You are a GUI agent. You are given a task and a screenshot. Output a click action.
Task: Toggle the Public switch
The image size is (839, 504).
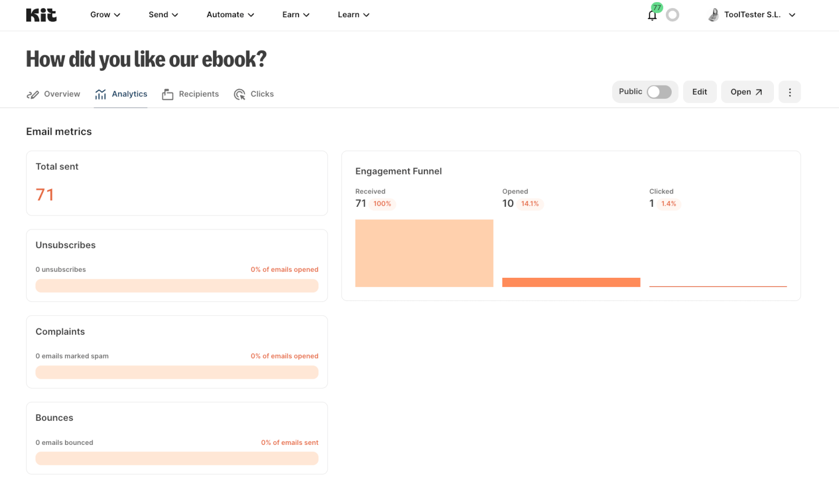[659, 92]
